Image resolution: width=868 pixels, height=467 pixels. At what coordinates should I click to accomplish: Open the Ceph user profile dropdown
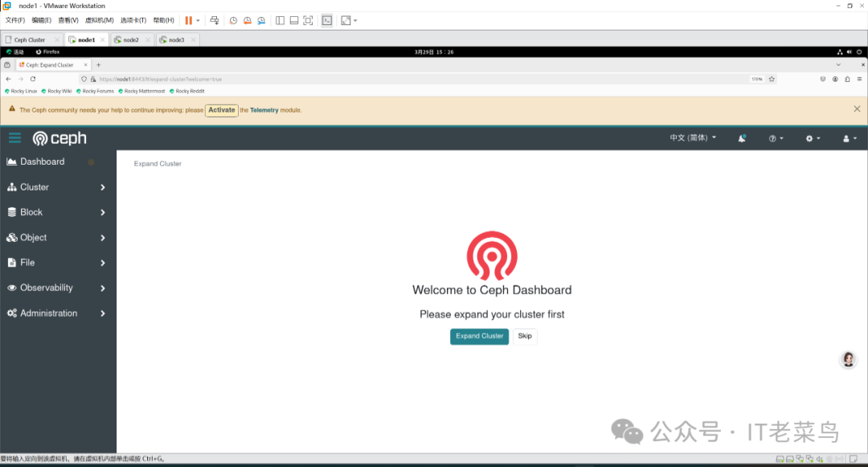[850, 138]
